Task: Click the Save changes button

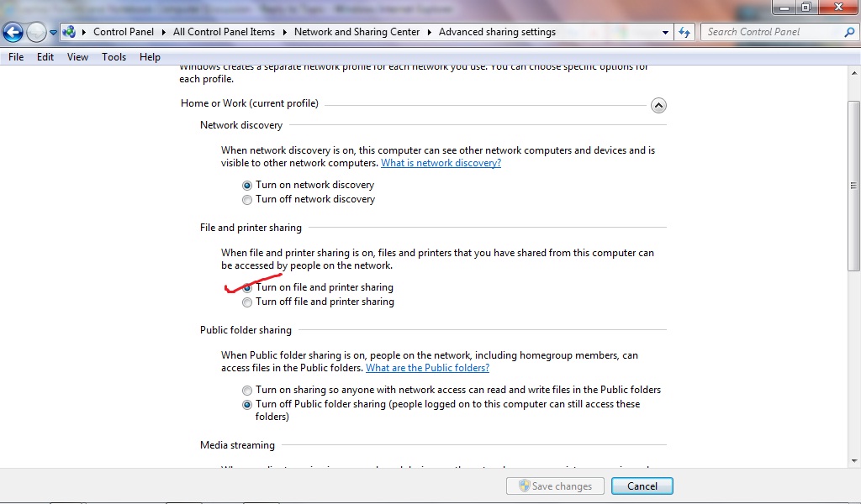Action: [x=555, y=486]
